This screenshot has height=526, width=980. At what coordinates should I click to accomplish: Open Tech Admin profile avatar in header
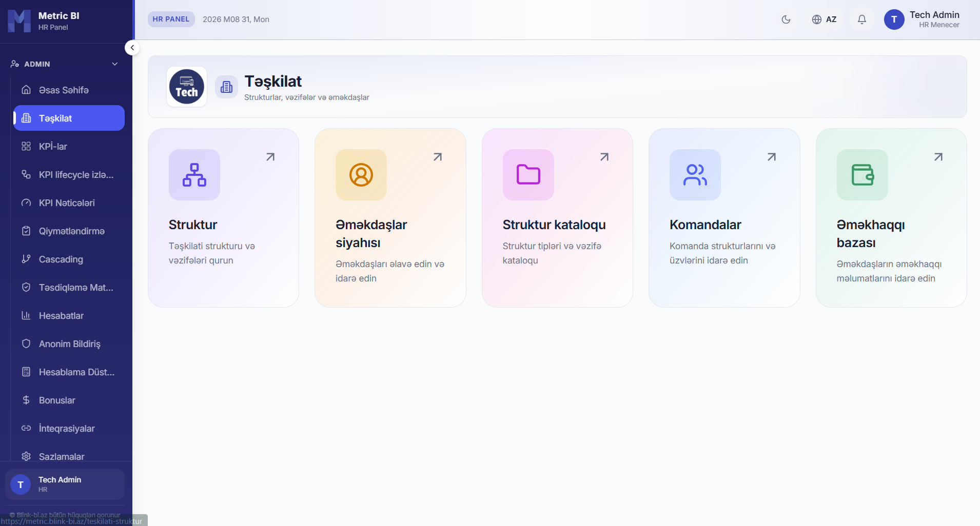coord(894,19)
